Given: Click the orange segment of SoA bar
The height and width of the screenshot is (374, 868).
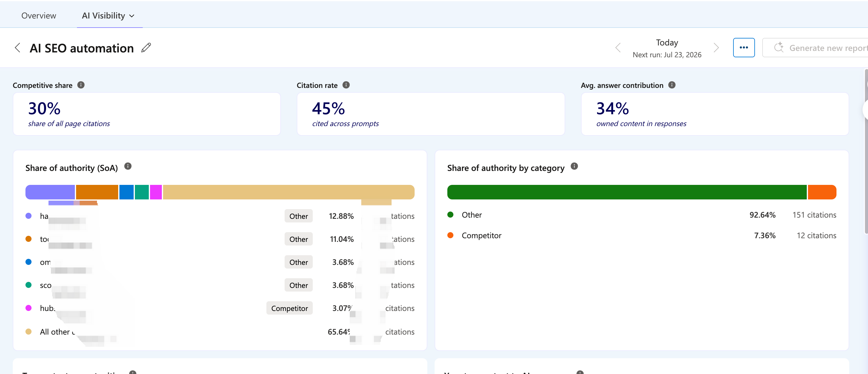Looking at the screenshot, I should tap(97, 192).
